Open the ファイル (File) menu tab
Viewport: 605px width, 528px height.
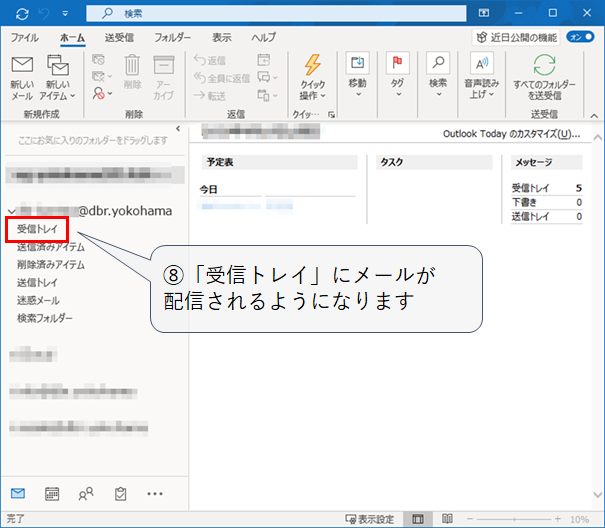pyautogui.click(x=25, y=37)
